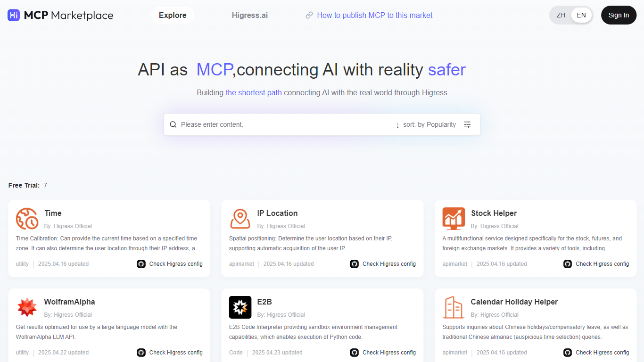Open Check Higress config on IP Location
644x362 pixels.
click(389, 264)
